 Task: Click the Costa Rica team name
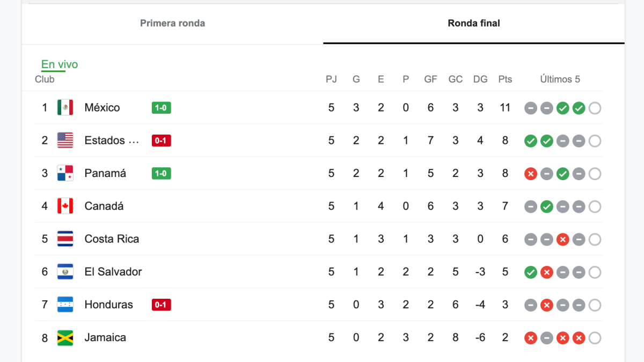pyautogui.click(x=112, y=239)
